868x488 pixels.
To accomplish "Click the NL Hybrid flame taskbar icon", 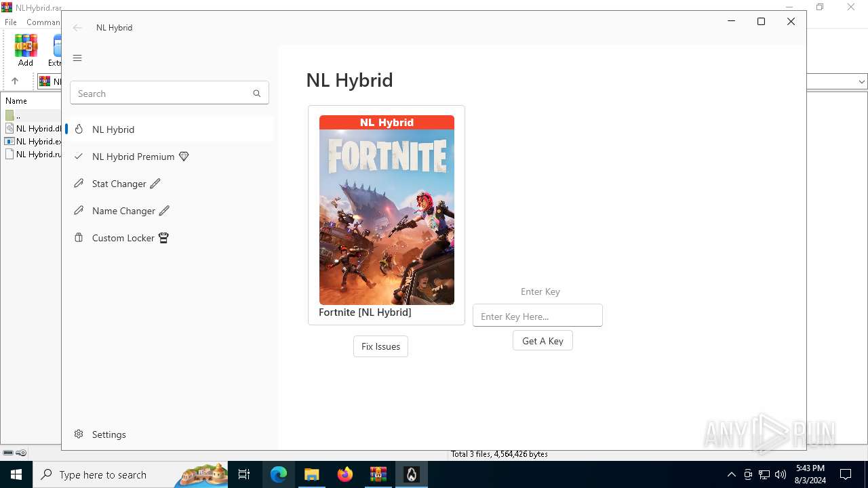I will click(412, 474).
